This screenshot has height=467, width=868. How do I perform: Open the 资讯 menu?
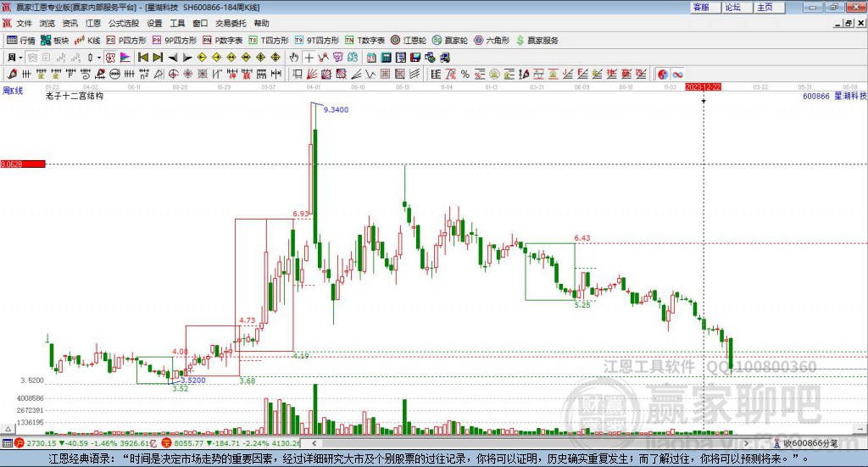click(70, 23)
